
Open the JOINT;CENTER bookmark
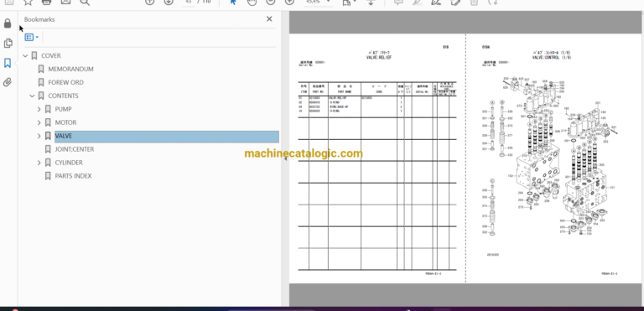(x=75, y=149)
